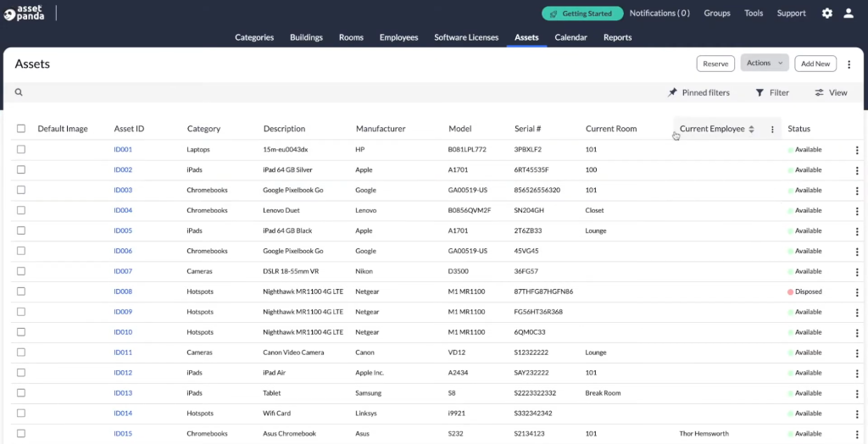Expand the Actions dropdown
This screenshot has height=444, width=868.
pos(765,63)
